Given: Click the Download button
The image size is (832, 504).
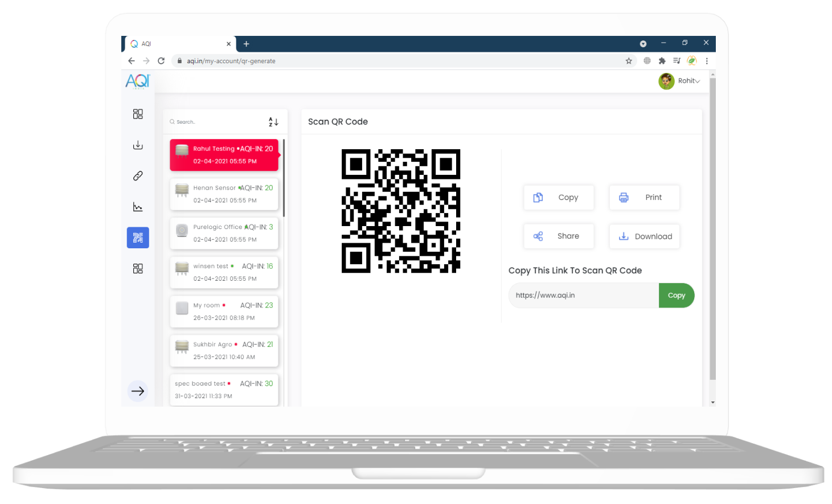Looking at the screenshot, I should pos(644,236).
